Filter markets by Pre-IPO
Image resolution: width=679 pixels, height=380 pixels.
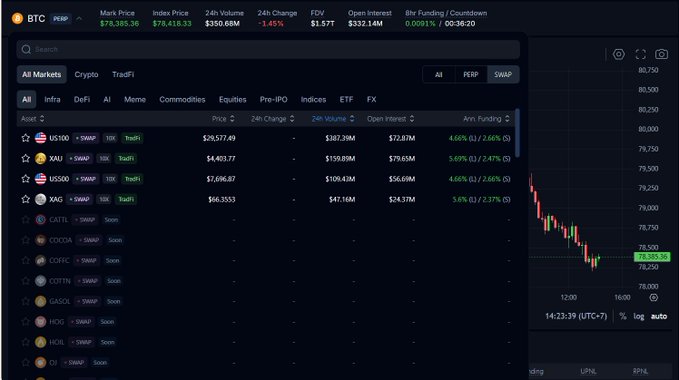(x=273, y=100)
